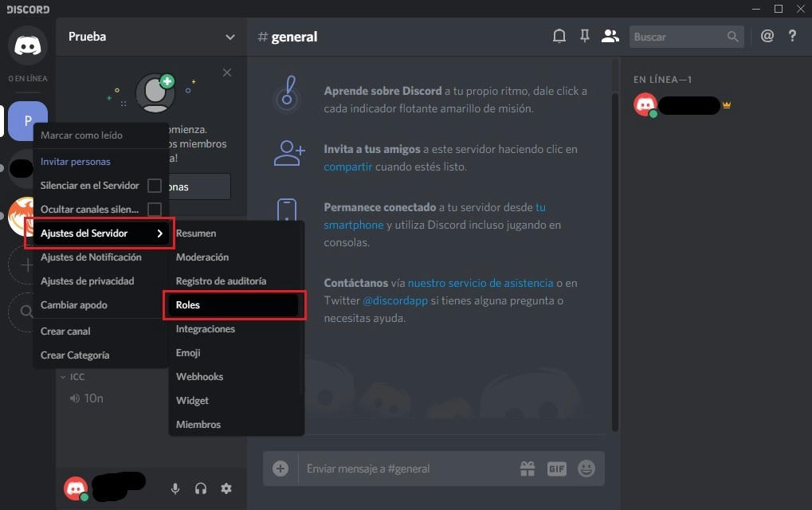Collapse the ICC category

click(72, 377)
